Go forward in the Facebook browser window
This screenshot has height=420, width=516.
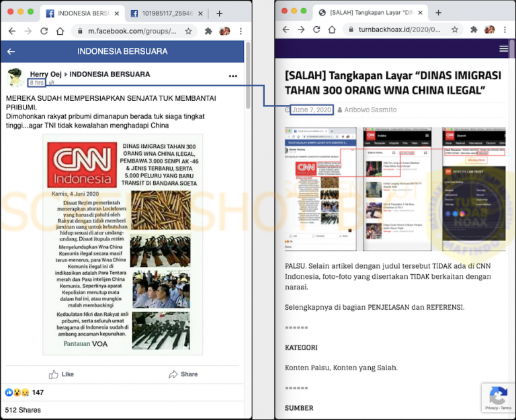point(28,32)
